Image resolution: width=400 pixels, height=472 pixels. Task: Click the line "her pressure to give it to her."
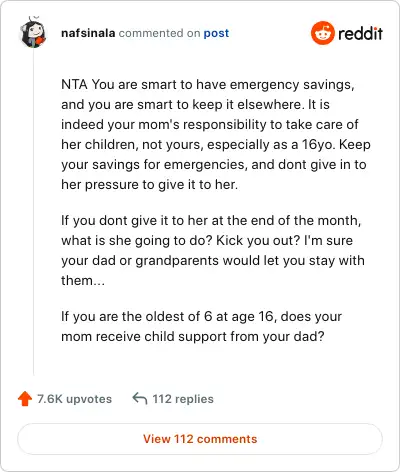pos(149,184)
